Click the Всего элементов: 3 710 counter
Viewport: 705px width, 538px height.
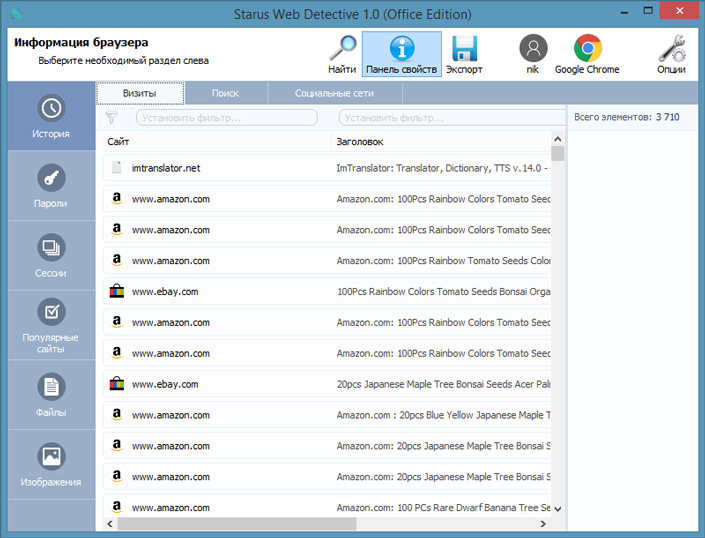pos(626,117)
